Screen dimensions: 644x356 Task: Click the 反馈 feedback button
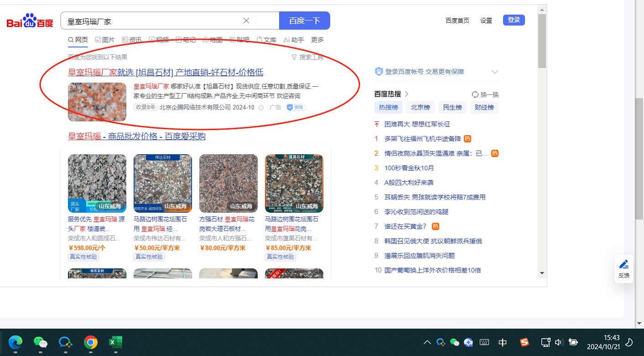pyautogui.click(x=624, y=269)
